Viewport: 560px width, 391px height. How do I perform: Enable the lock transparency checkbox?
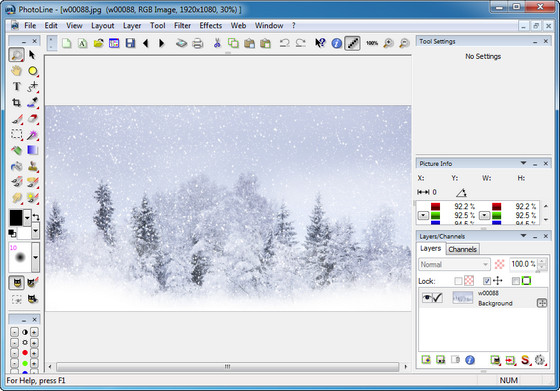458,281
